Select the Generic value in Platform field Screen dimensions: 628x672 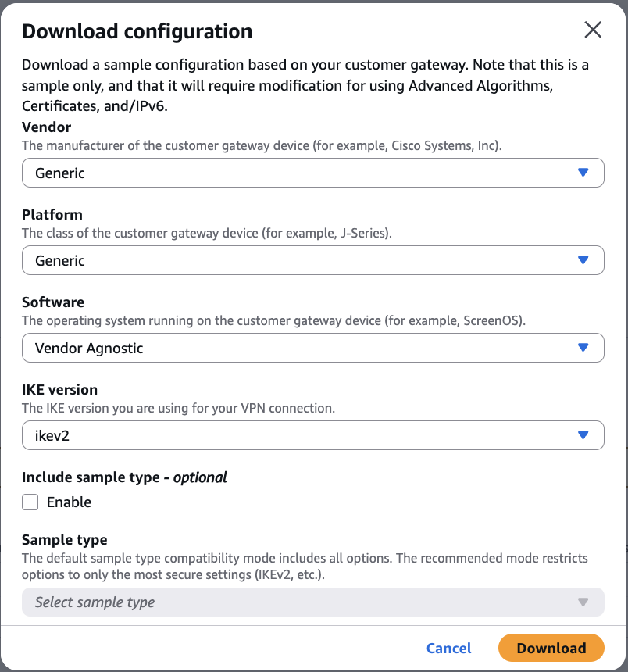pos(312,260)
